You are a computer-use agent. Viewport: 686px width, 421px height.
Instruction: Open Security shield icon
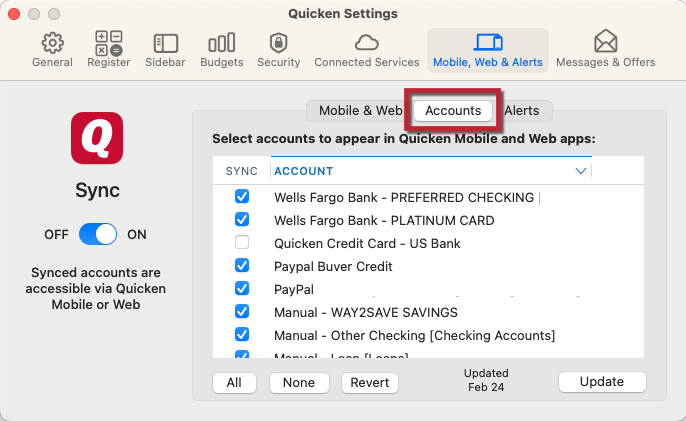click(x=279, y=43)
